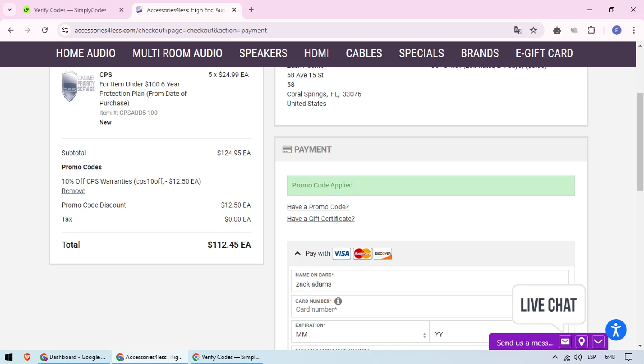Open the LIVE CHAT bubble
Viewport: 644px width, 364px height.
(549, 305)
